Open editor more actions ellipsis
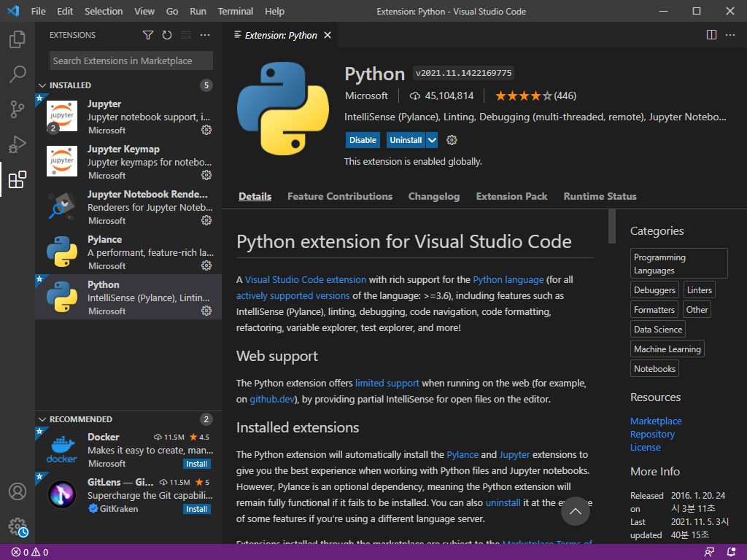Viewport: 747px width, 560px height. click(729, 35)
